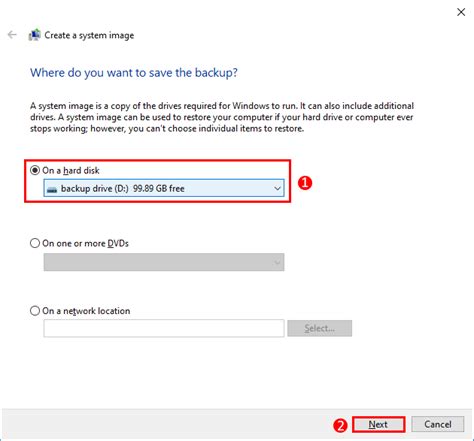
Task: Open the hard disk drive selection combo box
Action: tap(164, 189)
